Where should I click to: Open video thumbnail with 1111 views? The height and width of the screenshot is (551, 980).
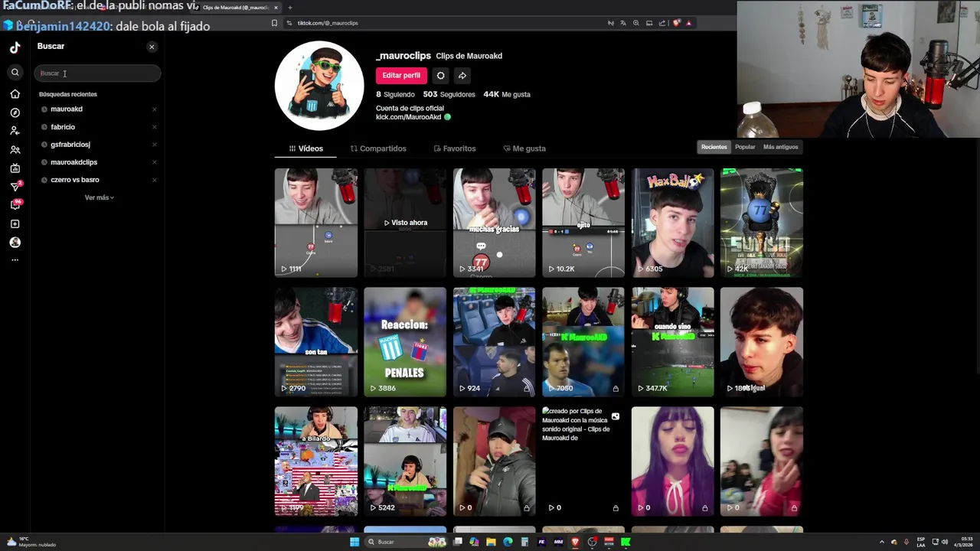tap(315, 223)
